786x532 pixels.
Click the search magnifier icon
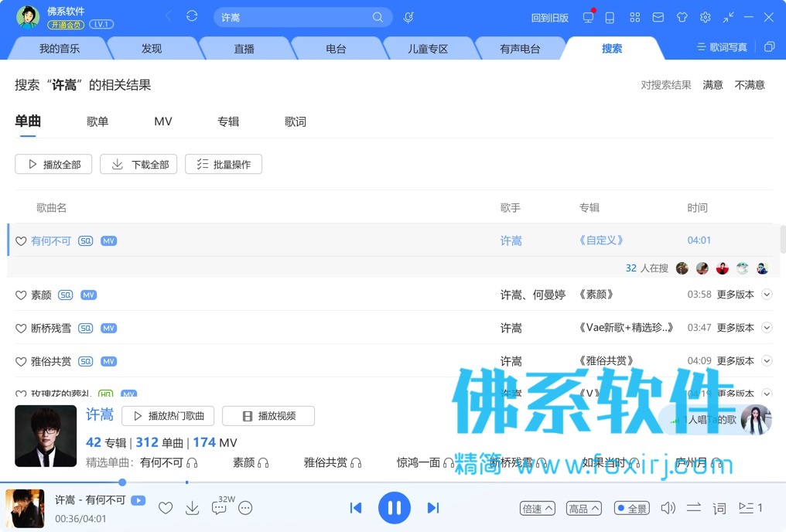click(378, 18)
